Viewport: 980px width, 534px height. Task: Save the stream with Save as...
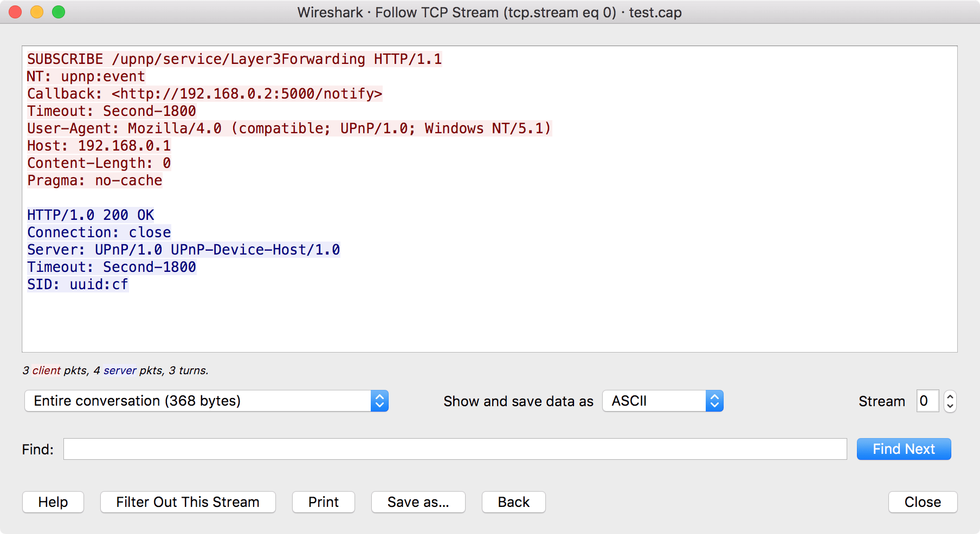click(x=418, y=502)
